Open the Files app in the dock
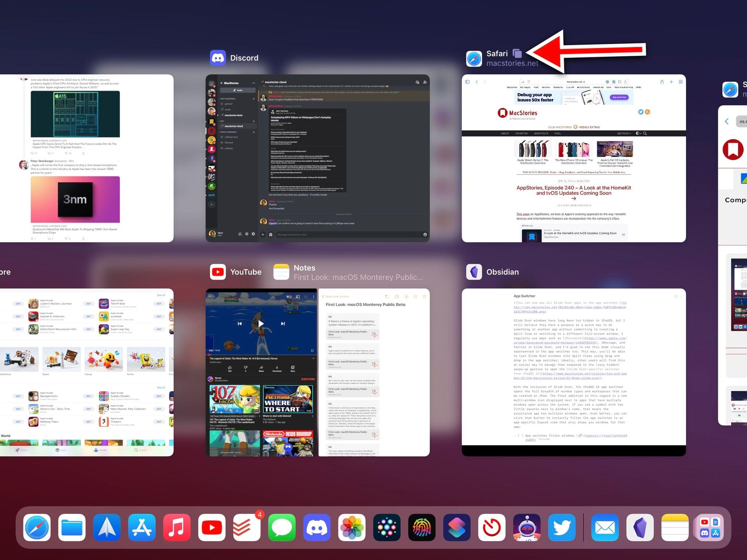The width and height of the screenshot is (747, 560). tap(71, 527)
